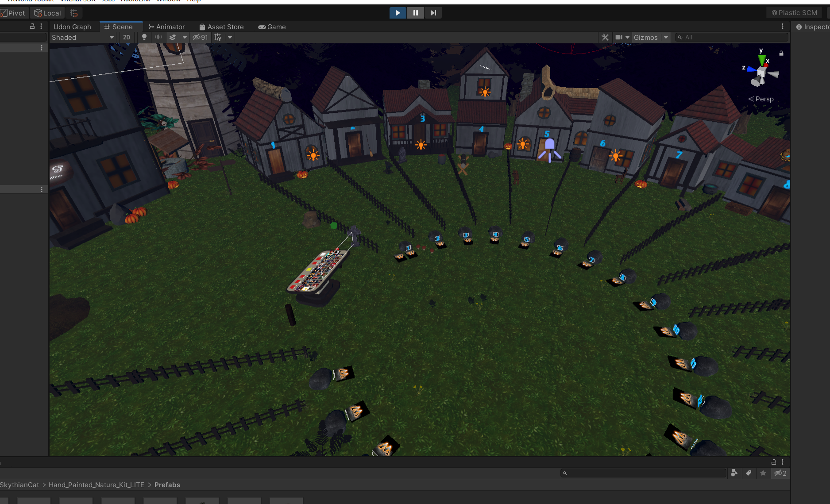Click the Plastic SCM button
830x504 pixels.
(794, 13)
